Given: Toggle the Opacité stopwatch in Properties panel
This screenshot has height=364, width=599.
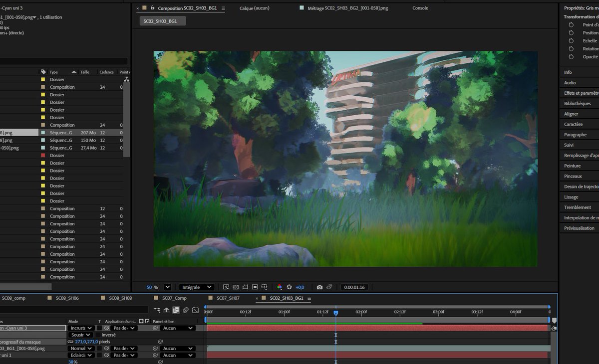Looking at the screenshot, I should (572, 57).
